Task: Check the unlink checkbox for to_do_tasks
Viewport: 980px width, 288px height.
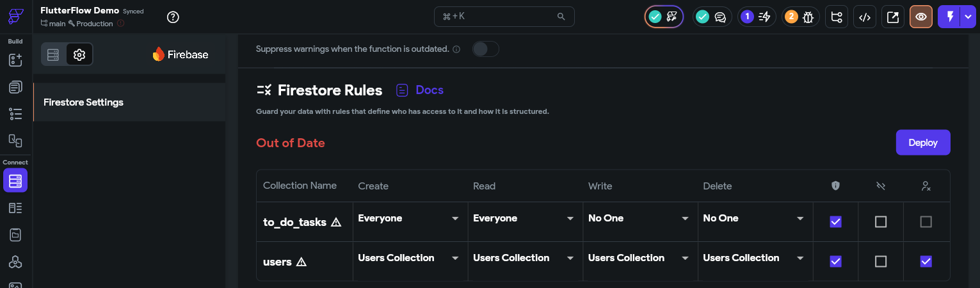Action: (x=881, y=222)
